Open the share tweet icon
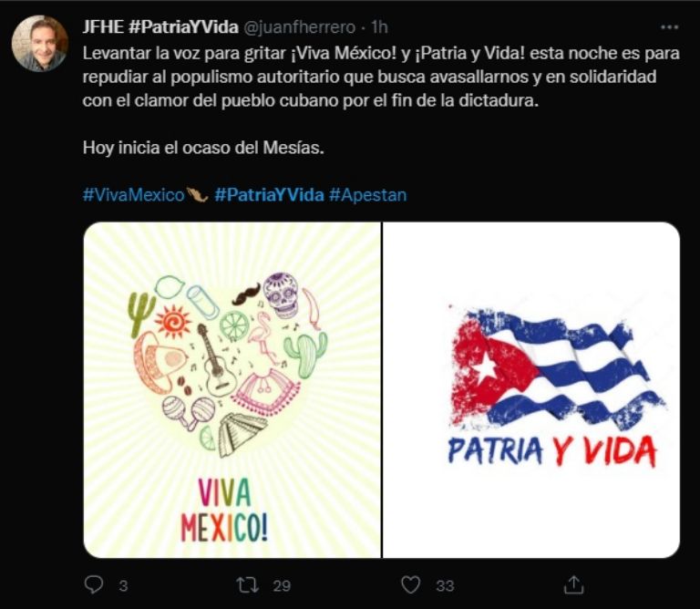 (573, 584)
